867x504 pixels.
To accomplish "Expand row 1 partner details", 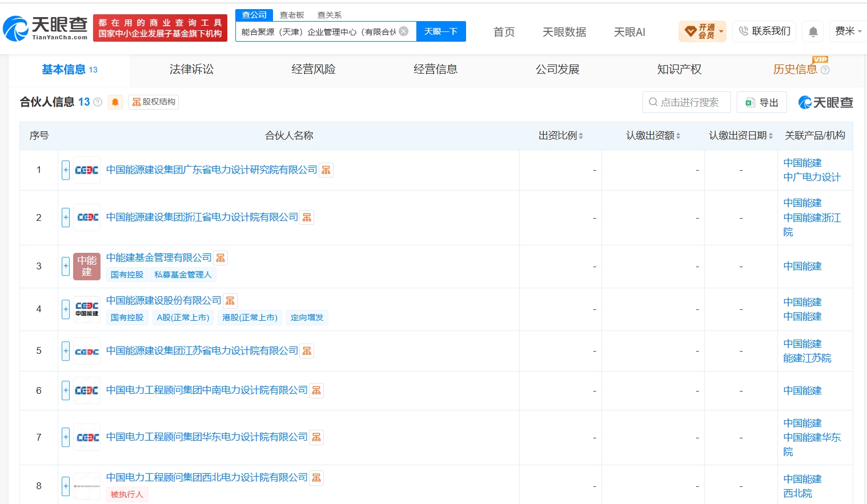I will coord(66,170).
